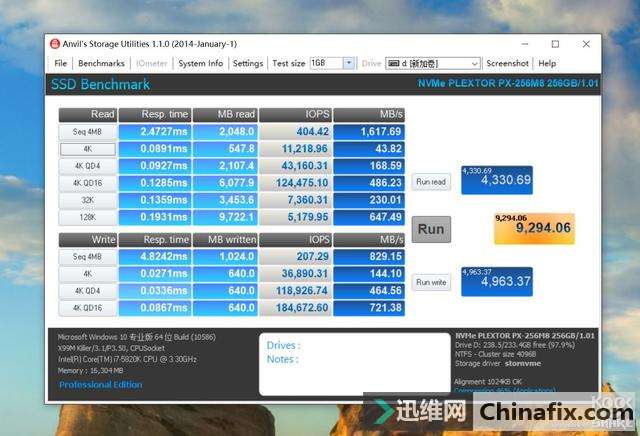Click the SSD Benchmark heading
The image size is (640, 436).
click(100, 85)
